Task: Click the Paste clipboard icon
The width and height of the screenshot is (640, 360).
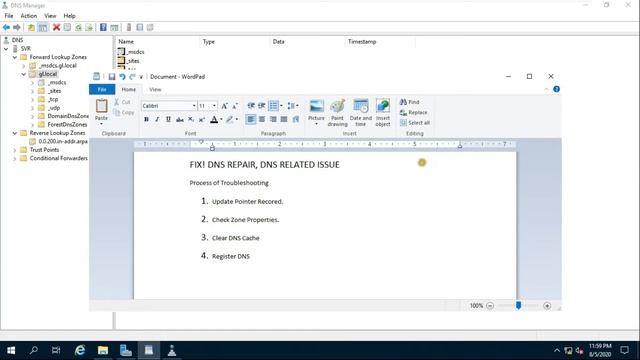Action: point(101,106)
